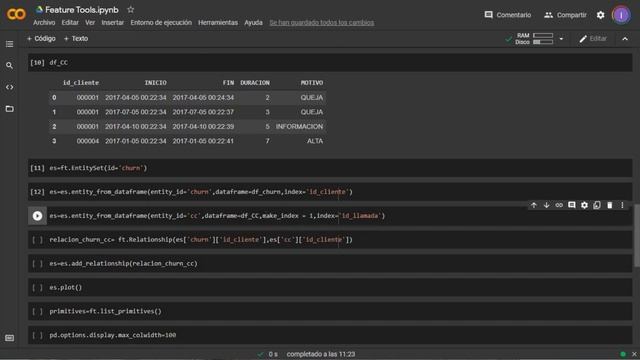Open the Comentario button
Image resolution: width=640 pixels, height=360 pixels.
(507, 15)
